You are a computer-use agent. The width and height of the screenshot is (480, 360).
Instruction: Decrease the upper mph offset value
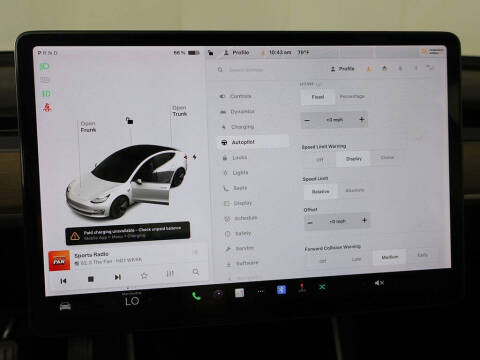[307, 120]
